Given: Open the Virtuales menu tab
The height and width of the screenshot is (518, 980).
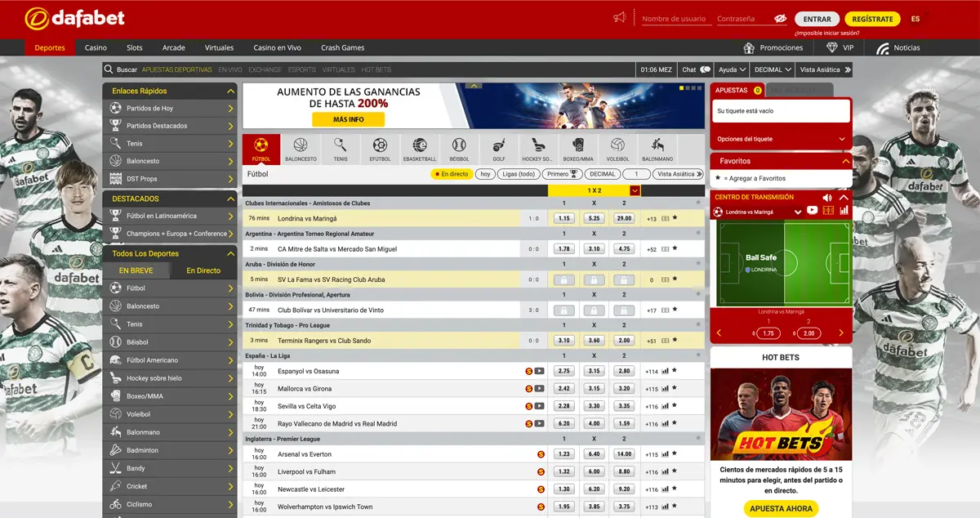Looking at the screenshot, I should [x=219, y=47].
